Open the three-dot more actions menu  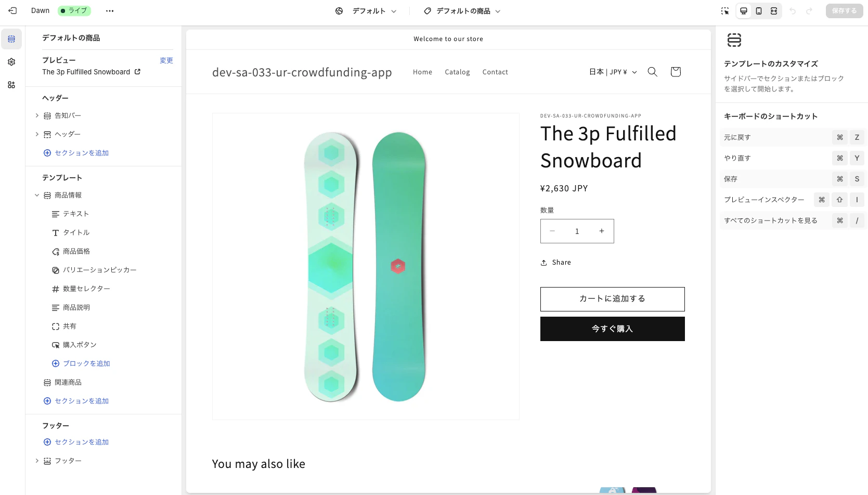coord(110,10)
